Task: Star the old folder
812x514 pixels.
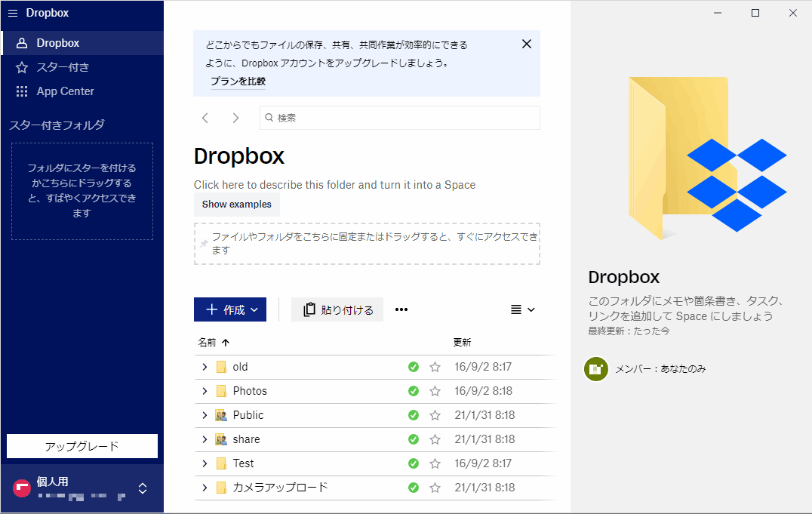Action: 435,367
